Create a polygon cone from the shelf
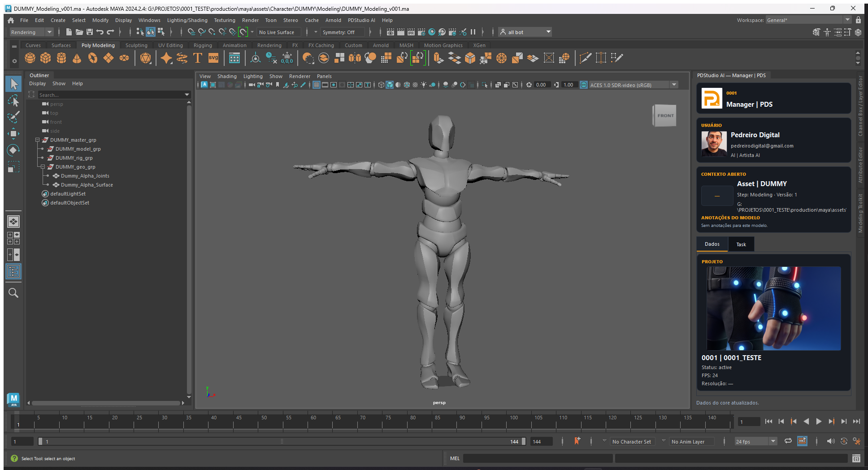This screenshot has width=868, height=470. click(77, 58)
